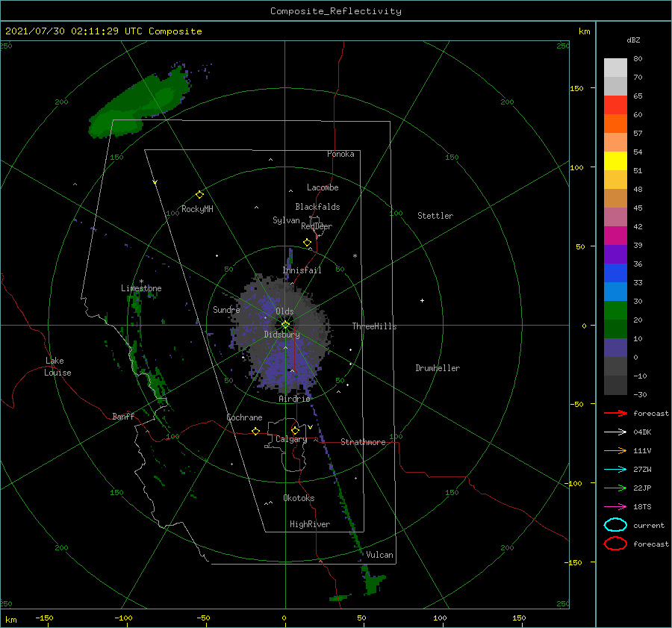Click the dBZ legend heading
672x628 pixels.
coord(633,40)
